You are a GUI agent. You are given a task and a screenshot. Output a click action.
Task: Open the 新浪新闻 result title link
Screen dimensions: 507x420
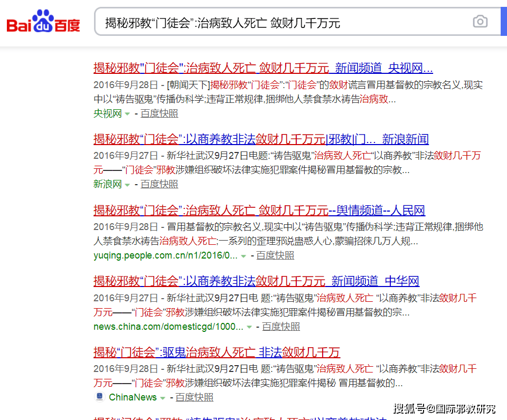(261, 139)
